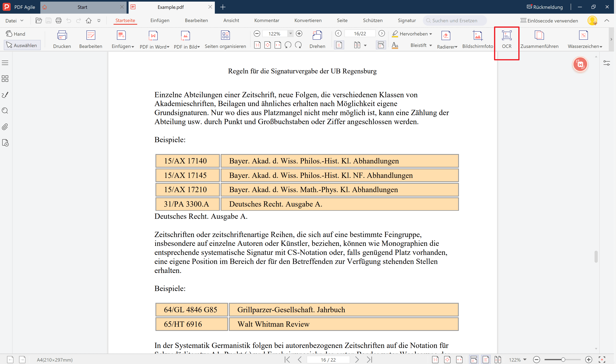Jump to last page in status bar
Image resolution: width=616 pixels, height=364 pixels.
pyautogui.click(x=369, y=360)
